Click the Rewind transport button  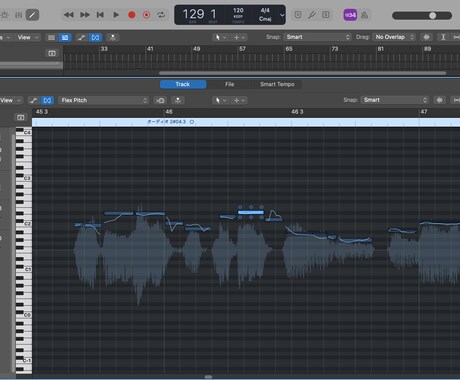(69, 15)
